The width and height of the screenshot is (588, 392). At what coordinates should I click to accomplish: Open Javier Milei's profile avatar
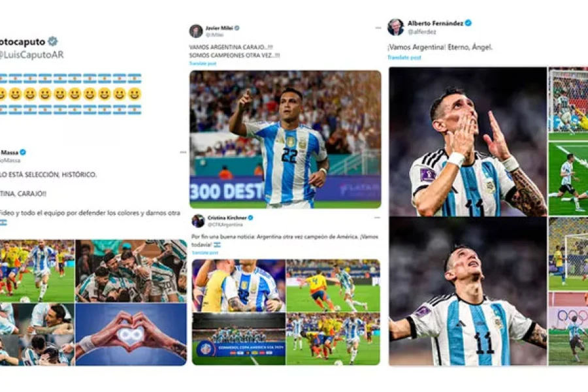pyautogui.click(x=196, y=31)
